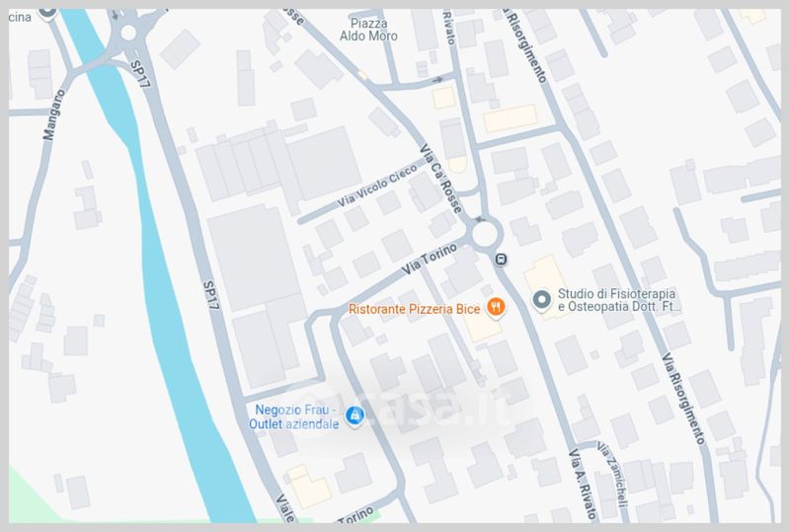Click the Mangaro road label
790x532 pixels.
coord(54,114)
